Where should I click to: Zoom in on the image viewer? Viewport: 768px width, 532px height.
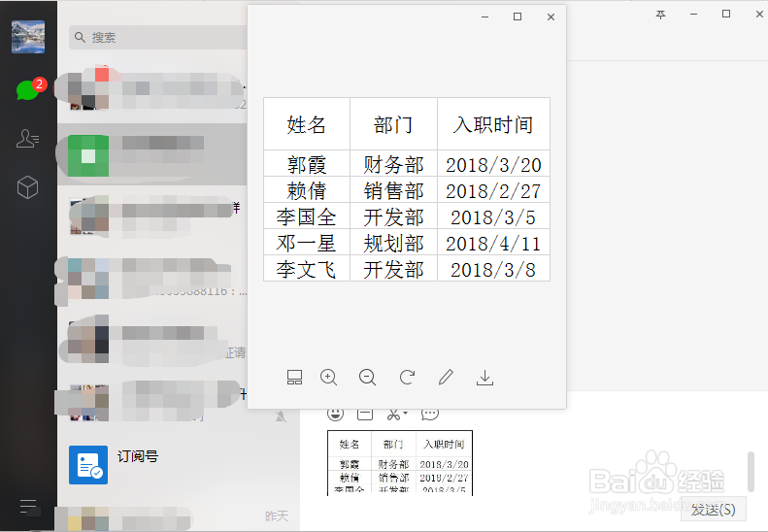pyautogui.click(x=328, y=378)
